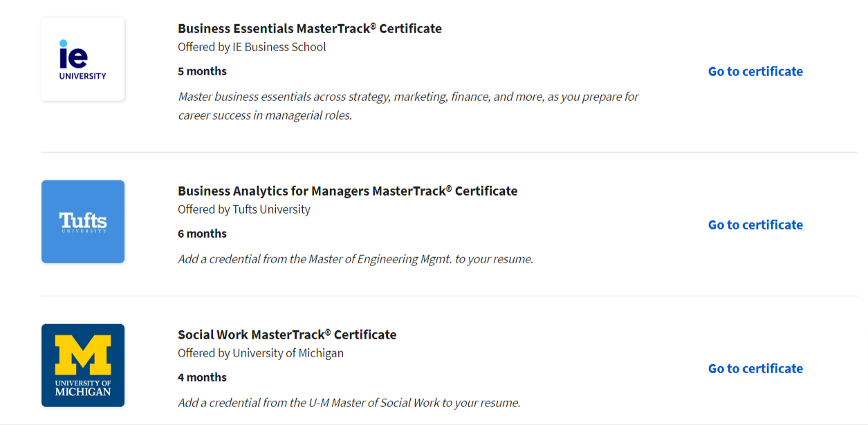Viewport: 868px width, 425px height.
Task: Select the 4 months duration label
Action: [x=201, y=377]
